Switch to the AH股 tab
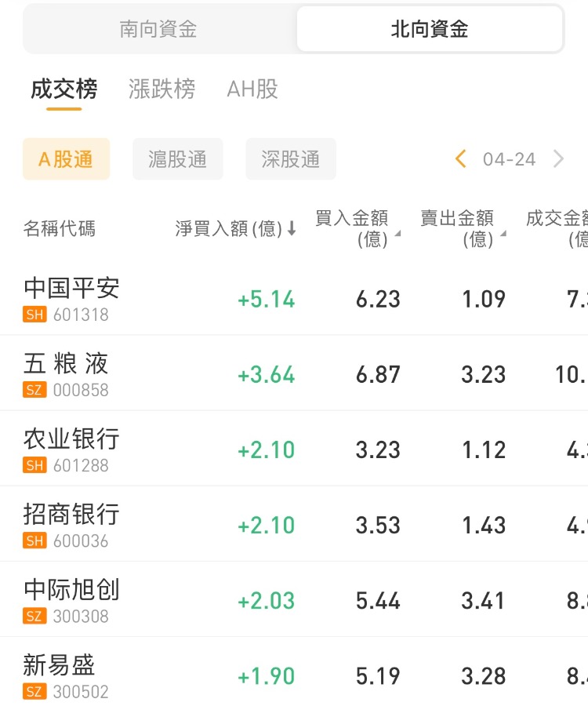This screenshot has height=706, width=588. [252, 89]
